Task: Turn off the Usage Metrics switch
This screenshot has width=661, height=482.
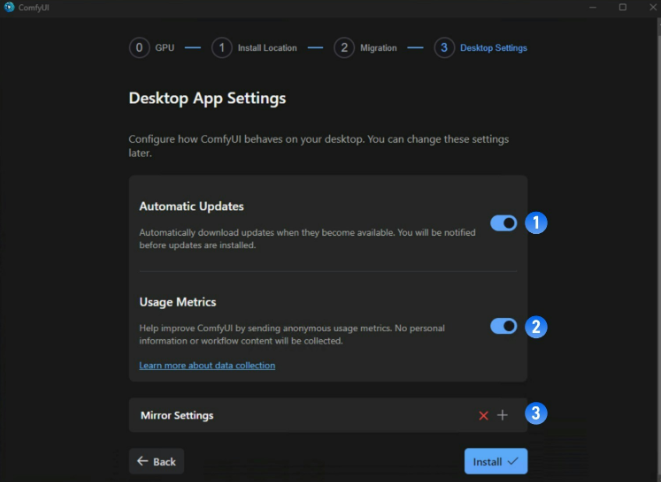Action: 503,326
